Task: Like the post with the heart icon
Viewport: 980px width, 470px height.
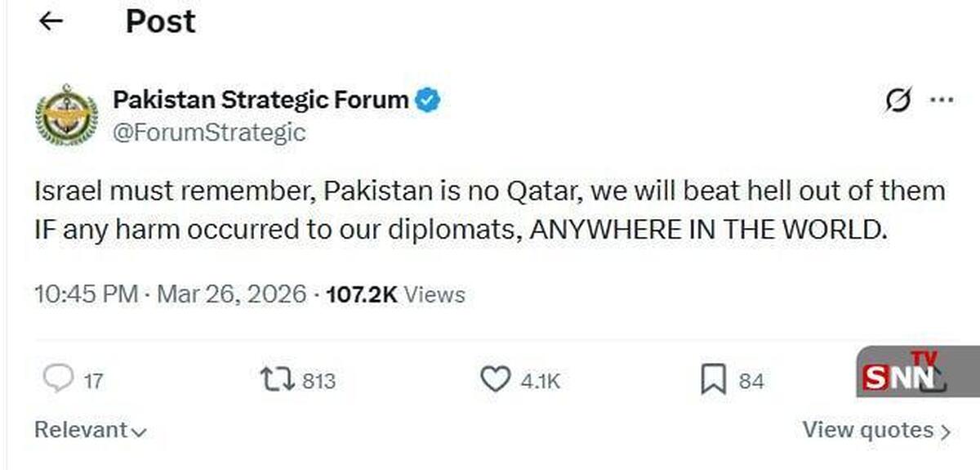Action: [x=493, y=379]
